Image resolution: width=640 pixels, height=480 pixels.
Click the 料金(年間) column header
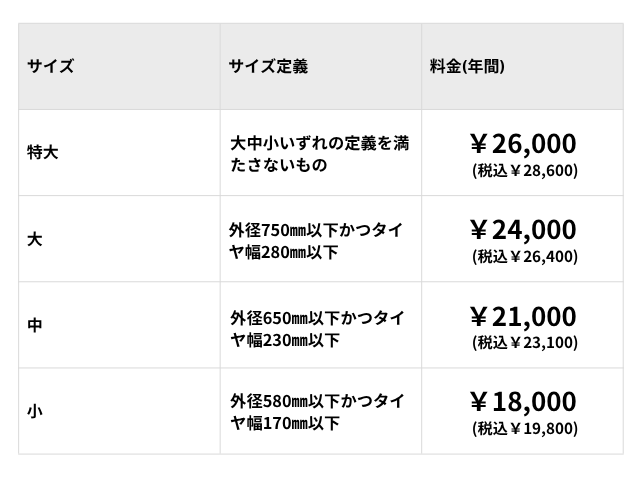click(x=466, y=67)
